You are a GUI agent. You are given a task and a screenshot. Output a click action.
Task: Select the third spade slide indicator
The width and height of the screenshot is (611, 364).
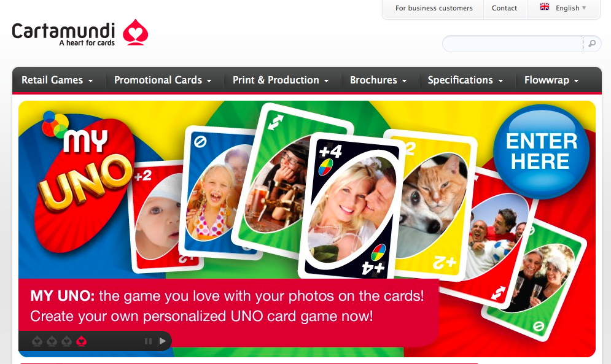click(67, 341)
